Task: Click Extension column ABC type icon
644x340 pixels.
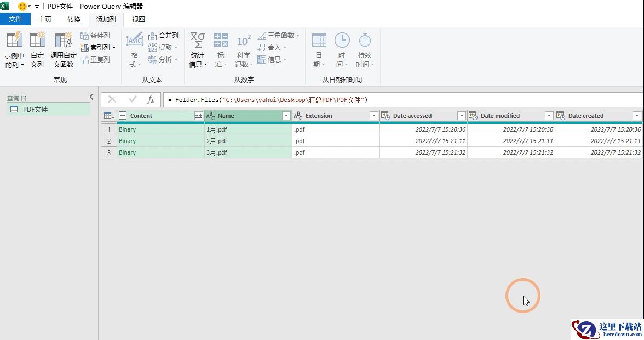Action: point(298,116)
